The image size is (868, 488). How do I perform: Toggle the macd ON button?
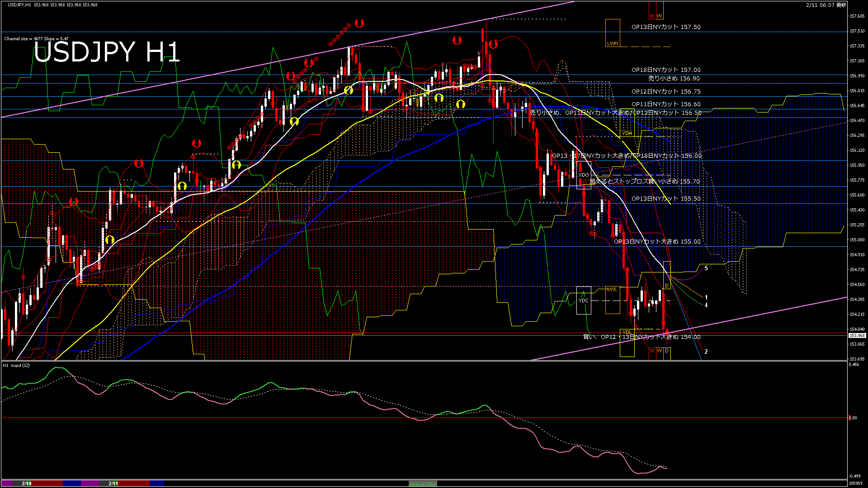tap(423, 484)
